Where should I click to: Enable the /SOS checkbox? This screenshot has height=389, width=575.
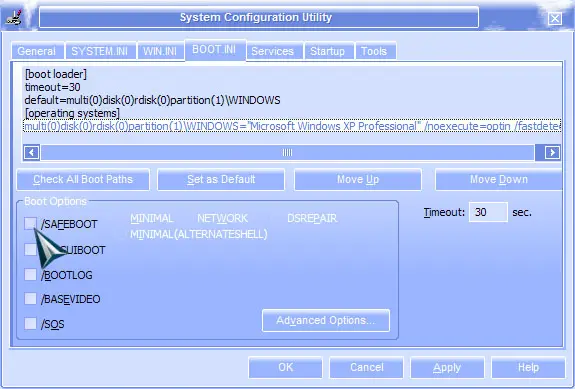(30, 324)
